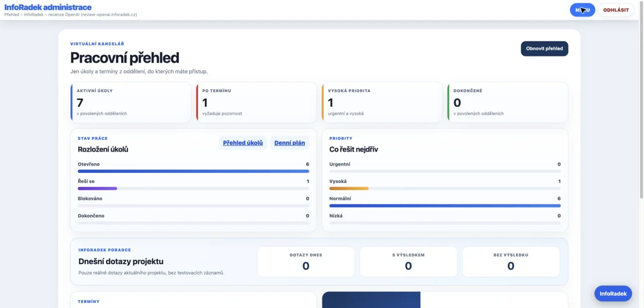Click the Otevřeno progress bar
The width and height of the screenshot is (644, 308).
click(193, 171)
